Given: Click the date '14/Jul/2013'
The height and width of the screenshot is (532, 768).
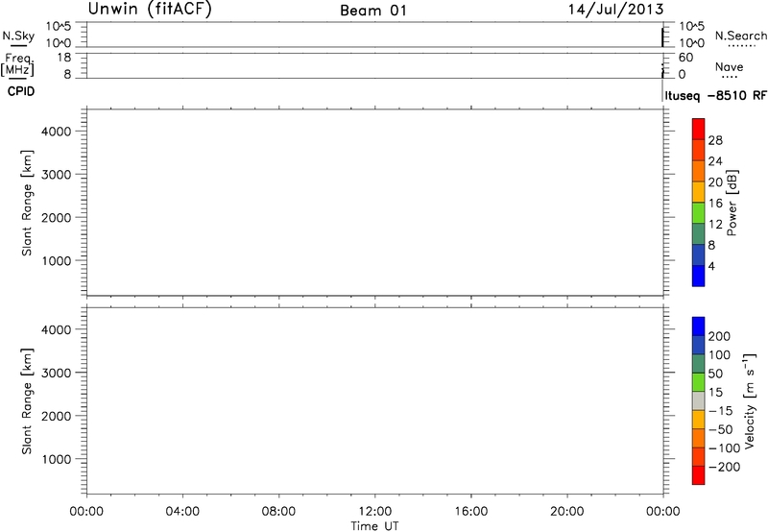Looking at the screenshot, I should point(615,10).
